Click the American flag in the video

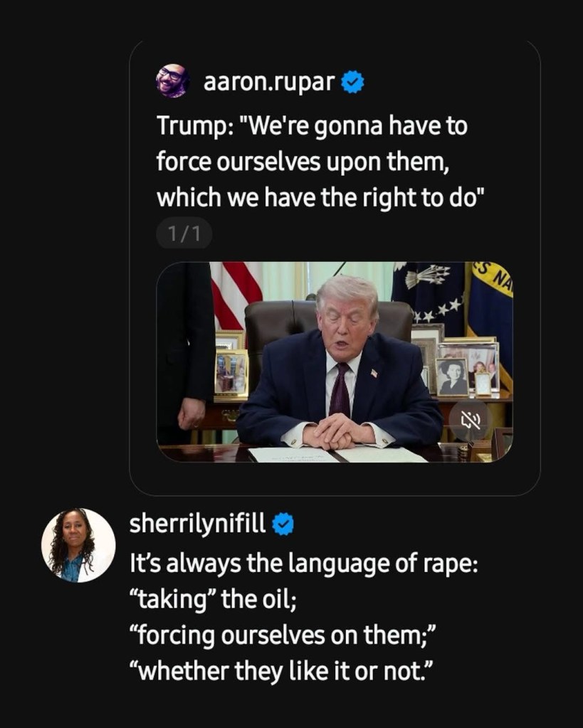click(x=236, y=293)
